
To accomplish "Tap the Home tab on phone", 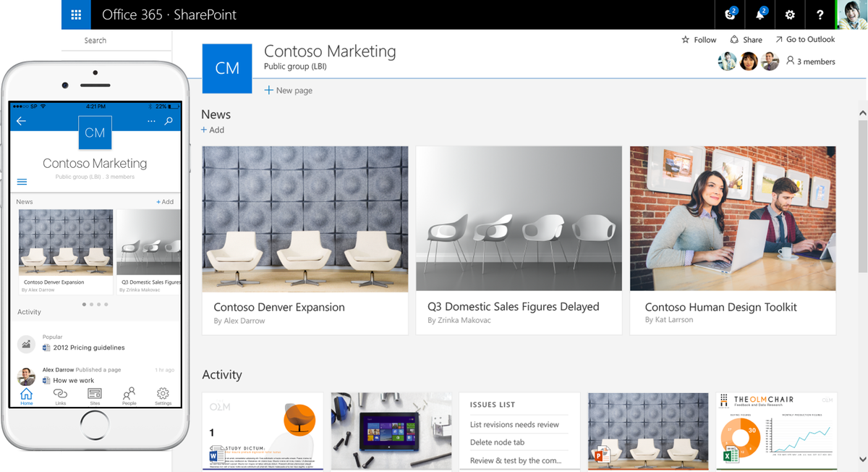I will click(27, 397).
